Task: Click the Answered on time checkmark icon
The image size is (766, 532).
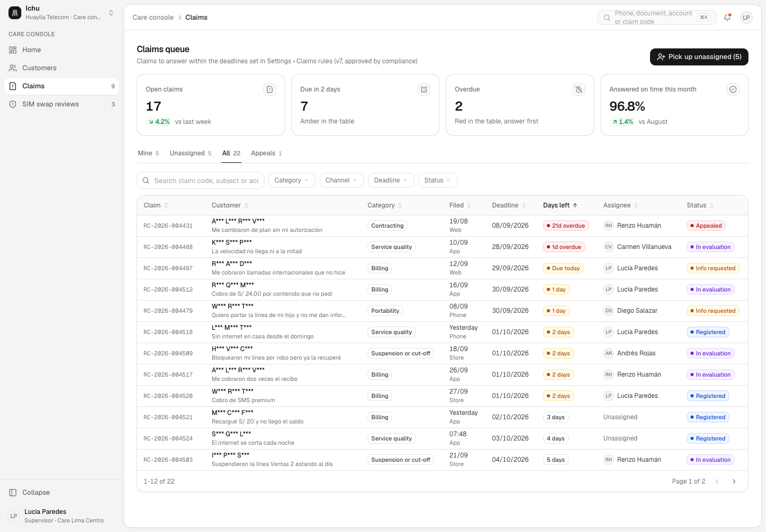Action: 733,89
